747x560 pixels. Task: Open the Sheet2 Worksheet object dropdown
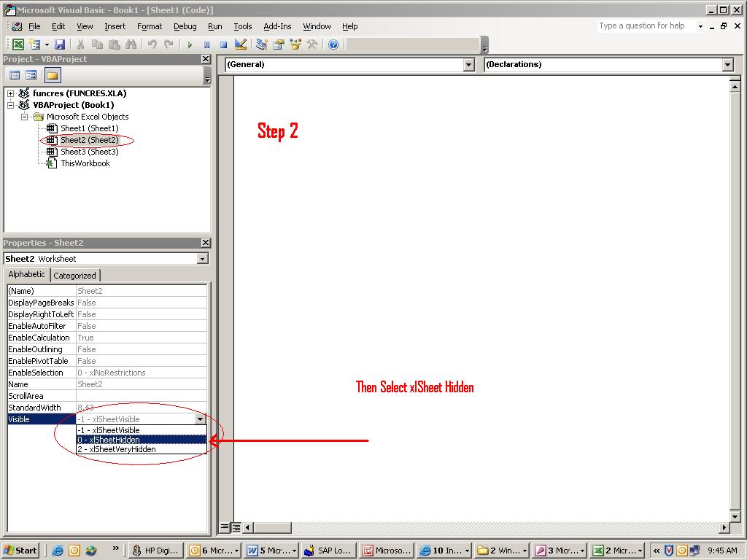pos(203,259)
